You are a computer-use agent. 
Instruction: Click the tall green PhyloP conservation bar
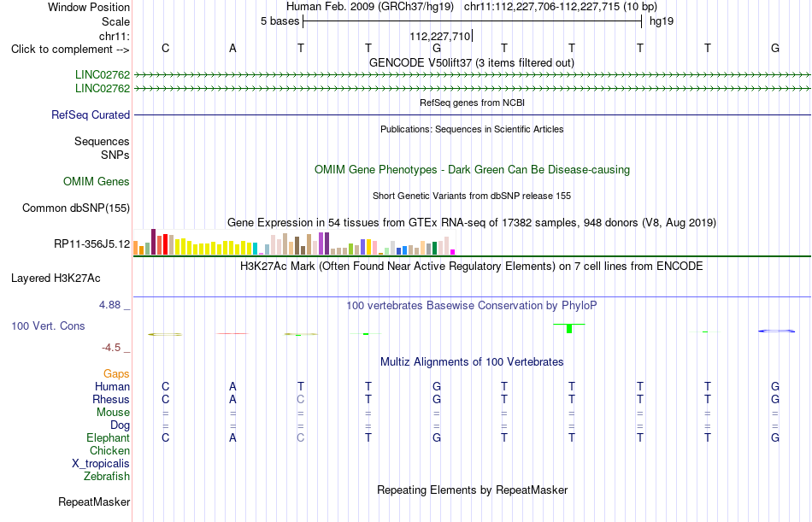pyautogui.click(x=569, y=328)
